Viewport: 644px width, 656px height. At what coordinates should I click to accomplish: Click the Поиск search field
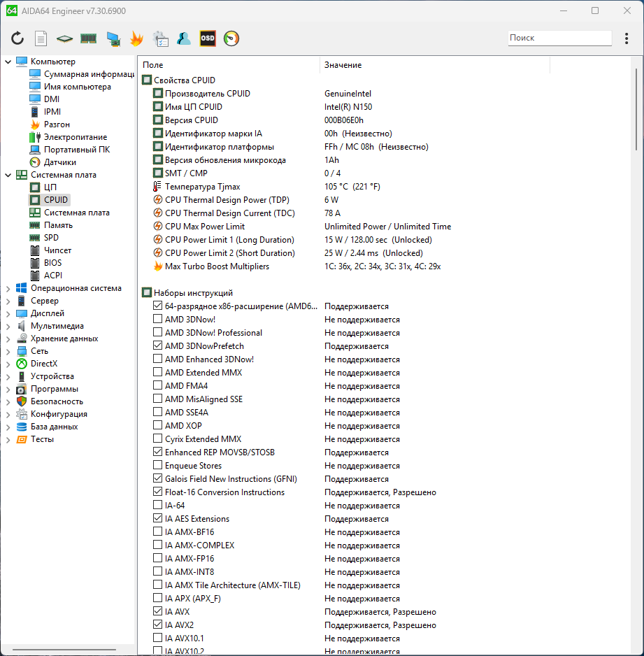tap(558, 38)
